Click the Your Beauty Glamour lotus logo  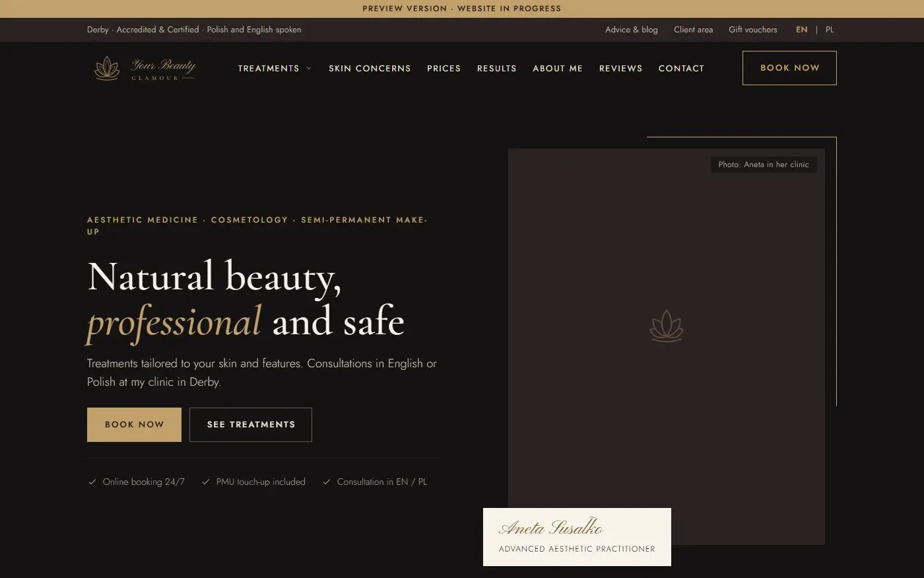[x=145, y=69]
